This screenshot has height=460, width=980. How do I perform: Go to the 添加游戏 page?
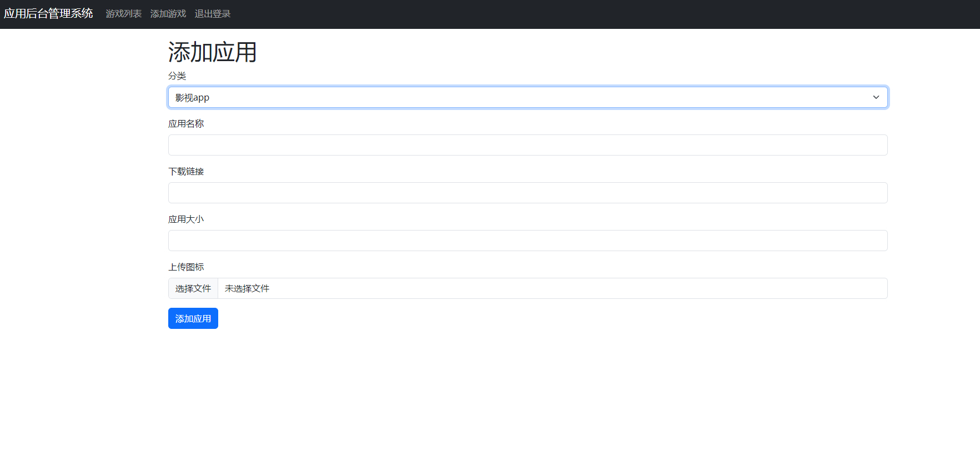click(x=168, y=14)
